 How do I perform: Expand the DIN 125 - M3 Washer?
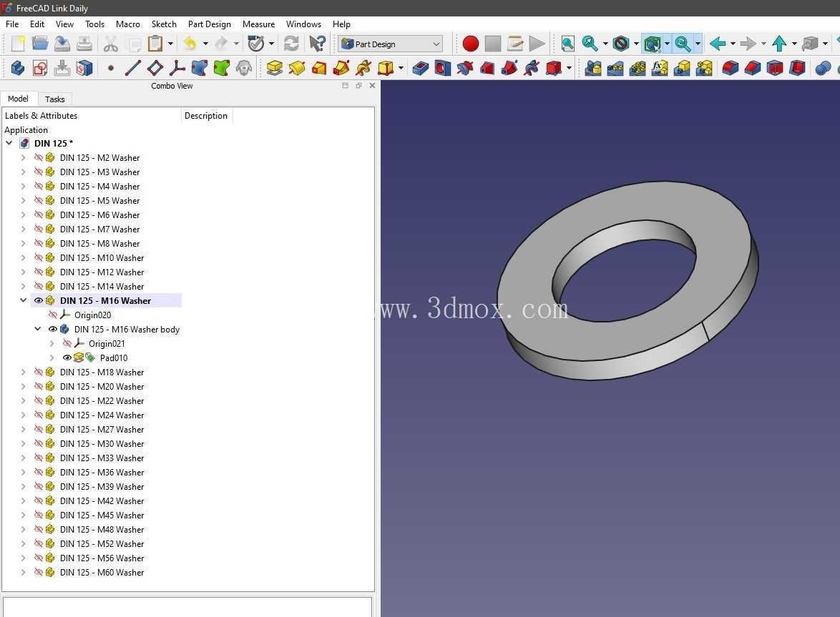[x=23, y=172]
